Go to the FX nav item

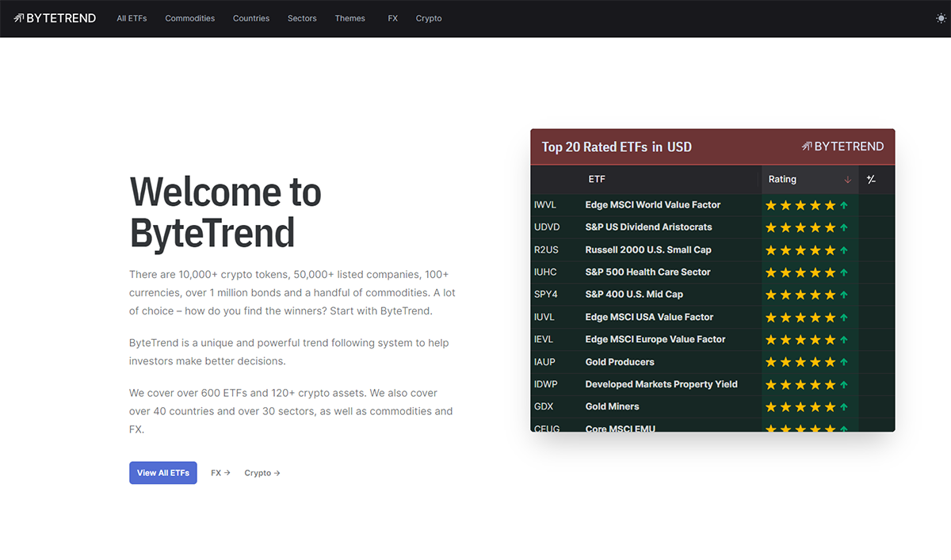pyautogui.click(x=393, y=18)
